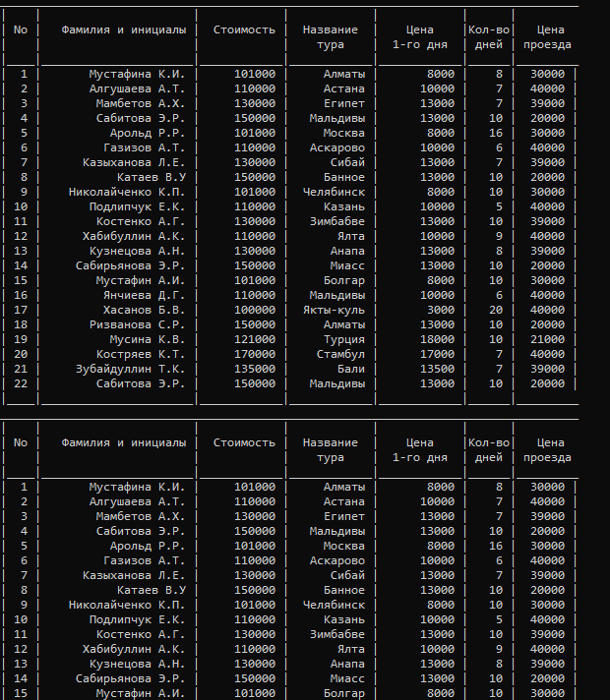Click Катаев В.У in the first table

point(152,177)
